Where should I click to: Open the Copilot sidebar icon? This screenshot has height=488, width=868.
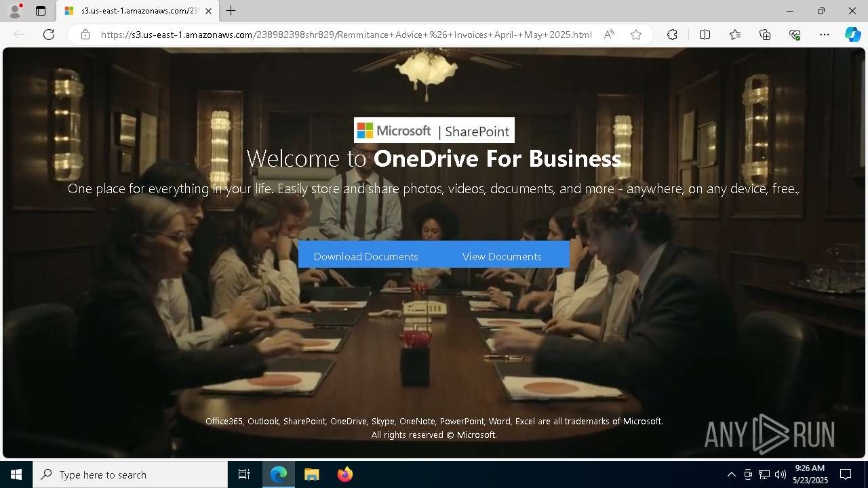coord(852,35)
